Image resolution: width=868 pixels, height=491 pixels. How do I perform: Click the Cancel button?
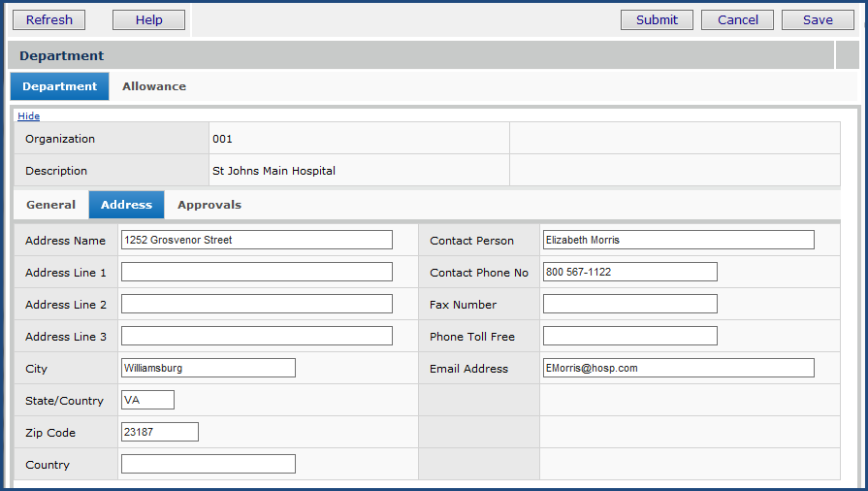pos(737,20)
